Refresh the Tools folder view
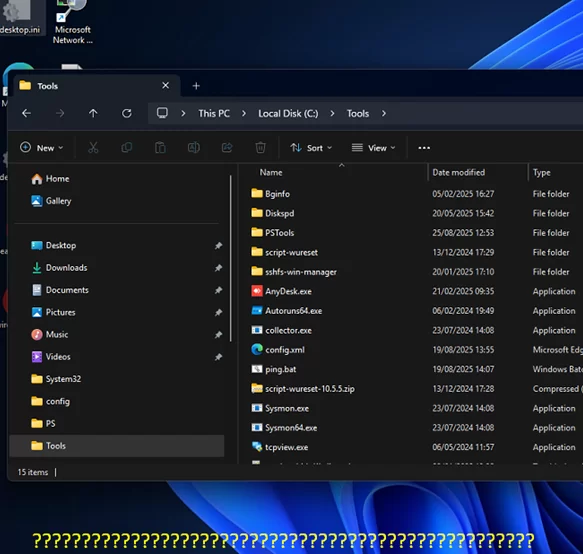 coord(127,113)
